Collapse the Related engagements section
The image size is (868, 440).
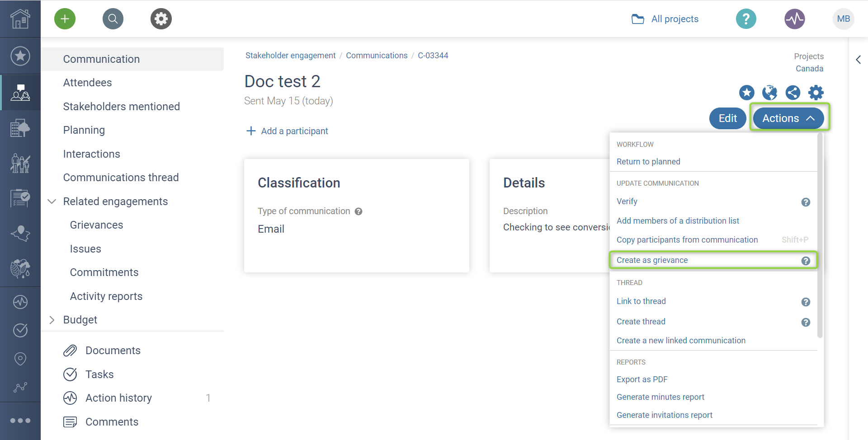click(x=52, y=201)
